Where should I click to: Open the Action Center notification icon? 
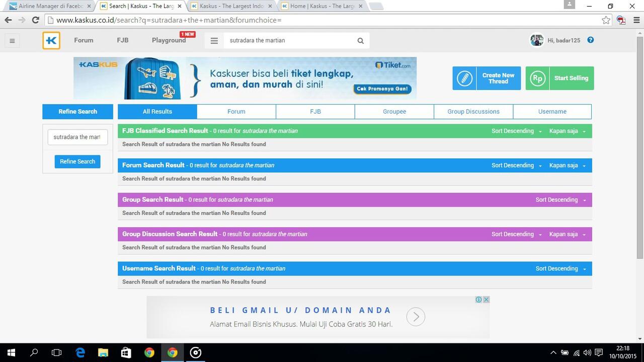[x=599, y=352]
